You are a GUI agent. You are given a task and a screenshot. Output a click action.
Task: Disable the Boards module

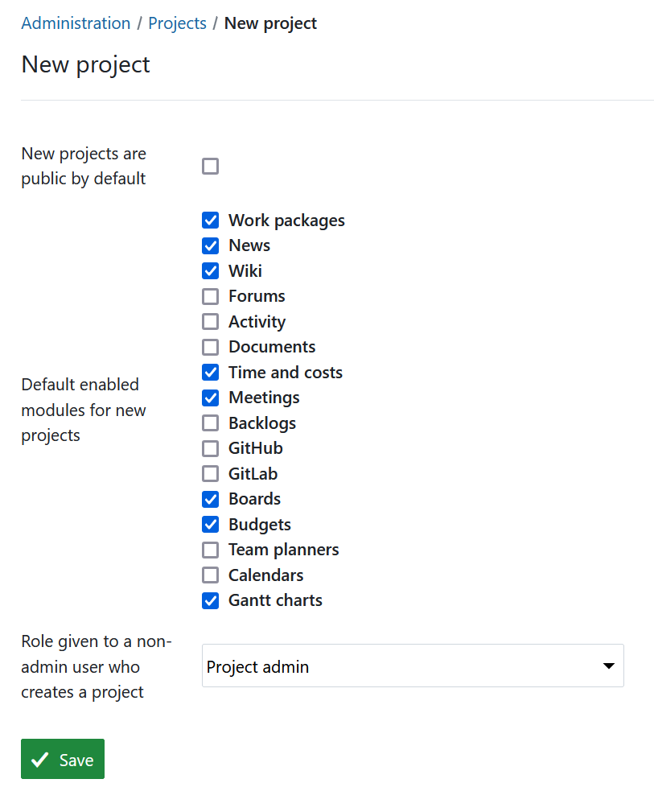210,499
